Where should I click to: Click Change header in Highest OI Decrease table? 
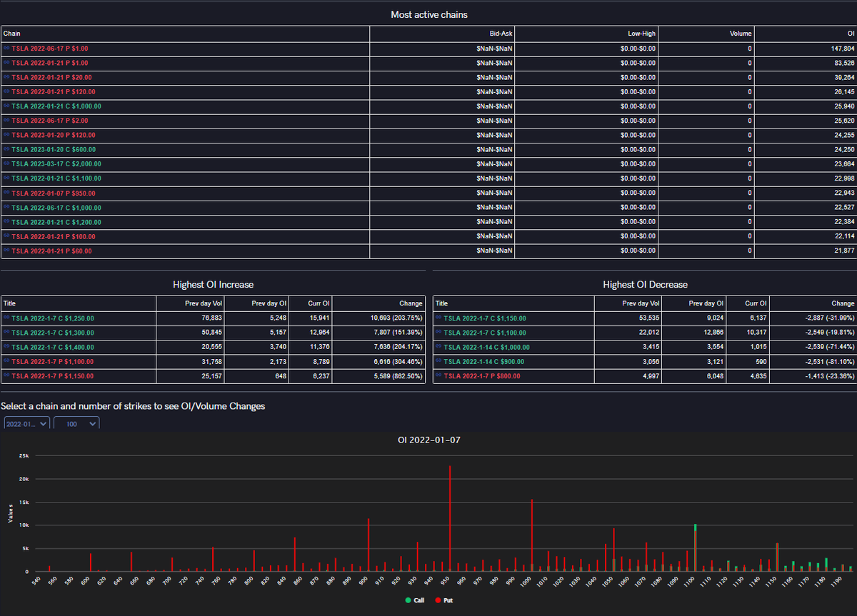813,303
